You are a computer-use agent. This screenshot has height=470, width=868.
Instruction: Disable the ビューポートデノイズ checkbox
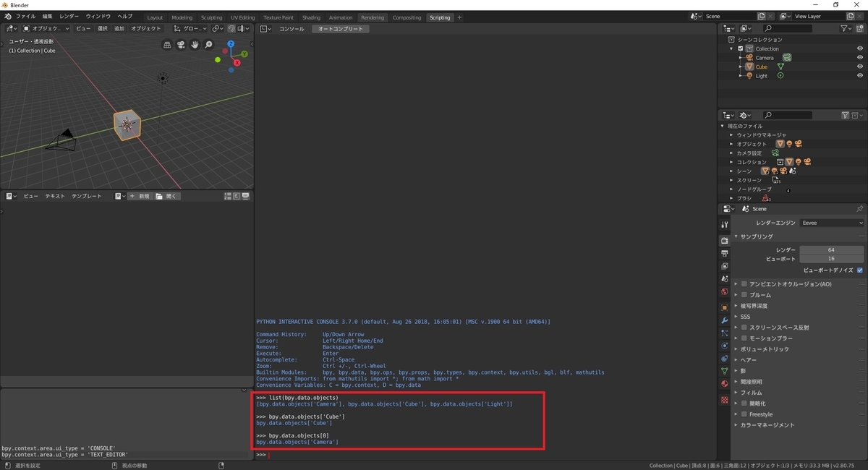[860, 270]
